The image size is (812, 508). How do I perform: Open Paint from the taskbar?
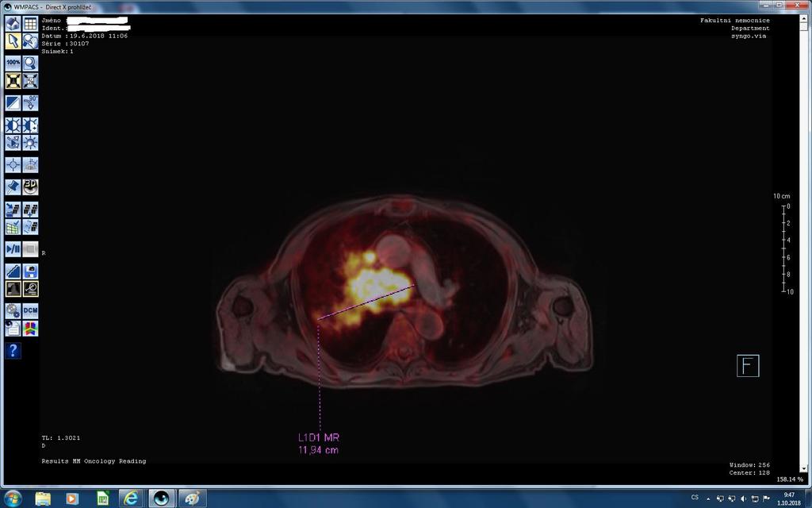click(x=192, y=498)
